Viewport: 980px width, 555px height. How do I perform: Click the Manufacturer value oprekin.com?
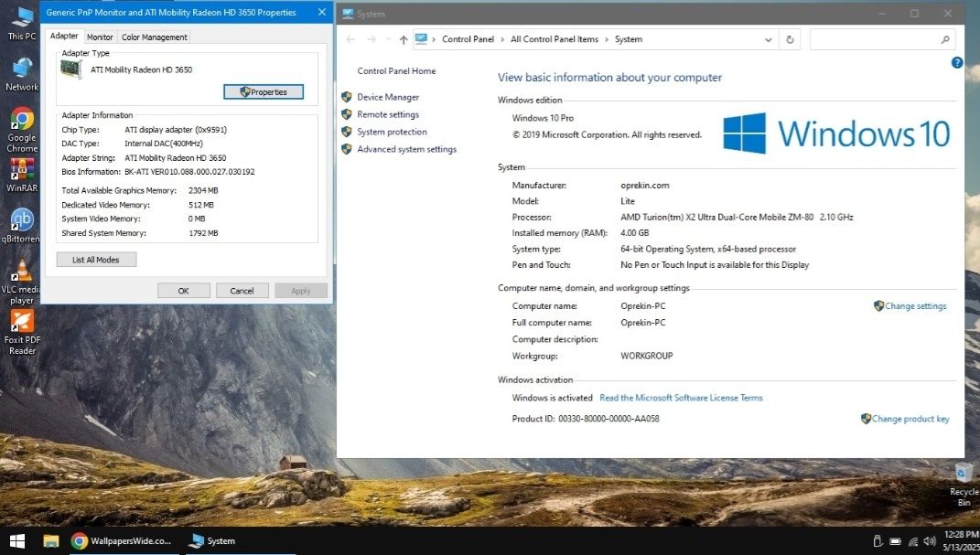click(x=644, y=186)
